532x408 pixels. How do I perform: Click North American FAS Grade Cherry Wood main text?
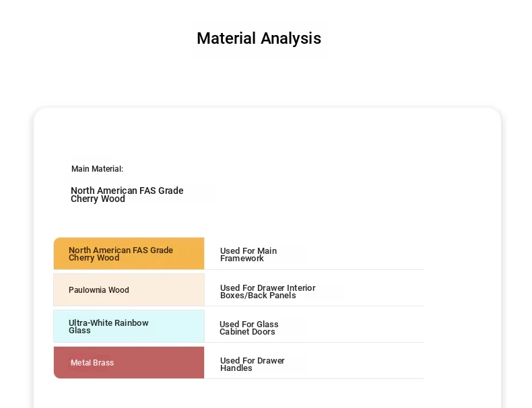click(x=127, y=195)
